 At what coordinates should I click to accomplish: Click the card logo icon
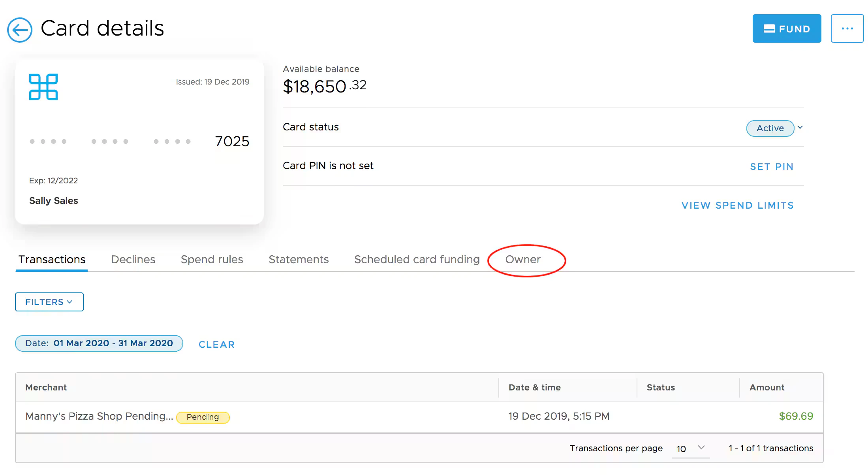point(43,87)
